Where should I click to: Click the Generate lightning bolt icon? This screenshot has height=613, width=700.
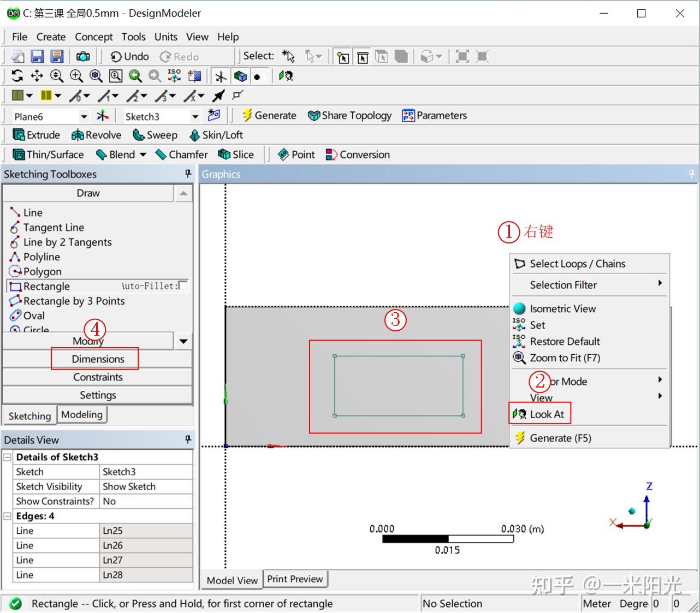tap(247, 115)
